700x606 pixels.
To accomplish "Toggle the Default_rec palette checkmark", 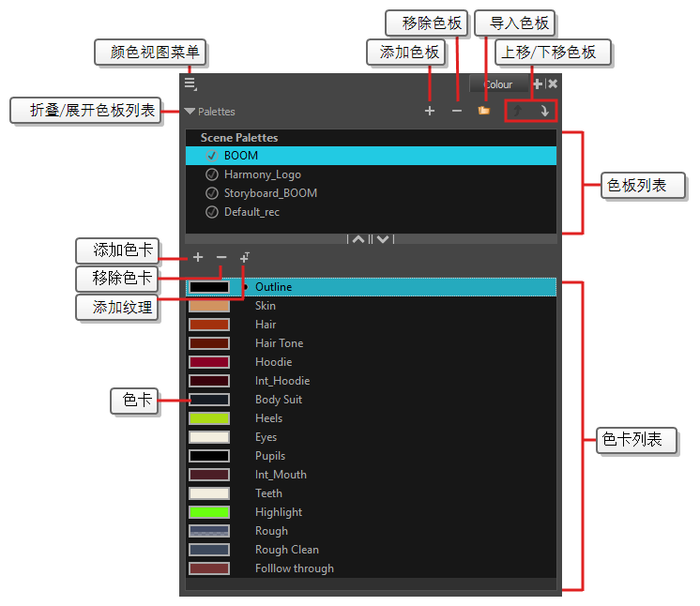I will click(x=211, y=212).
